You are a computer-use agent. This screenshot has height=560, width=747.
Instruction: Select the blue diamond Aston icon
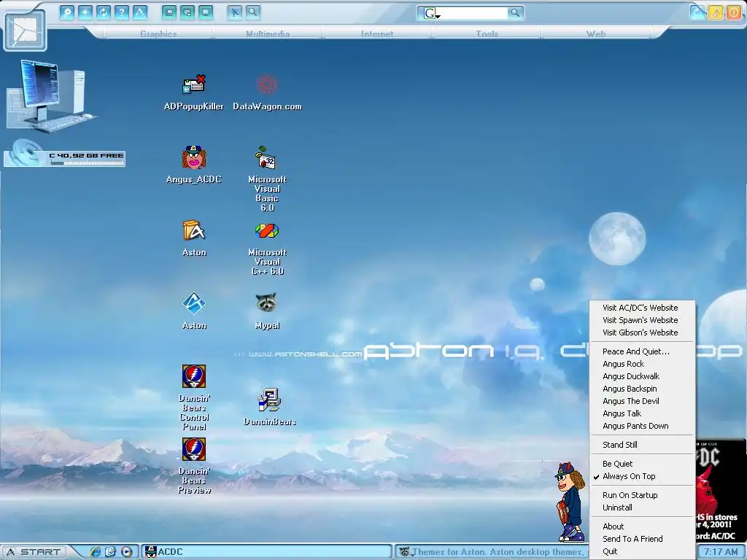[x=194, y=311]
